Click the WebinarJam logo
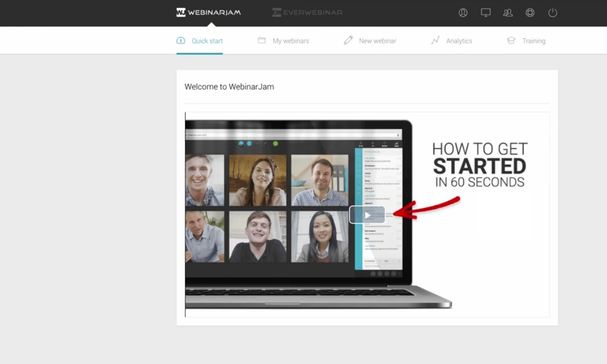607x364 pixels. [208, 12]
